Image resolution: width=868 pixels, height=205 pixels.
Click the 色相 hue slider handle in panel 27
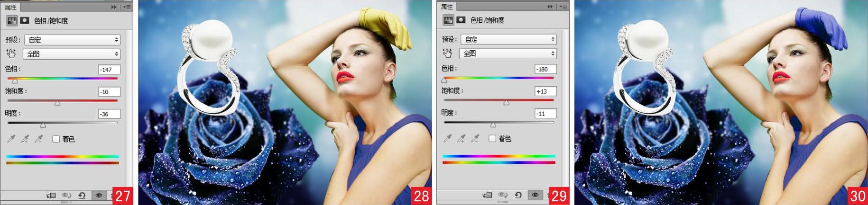point(15,81)
